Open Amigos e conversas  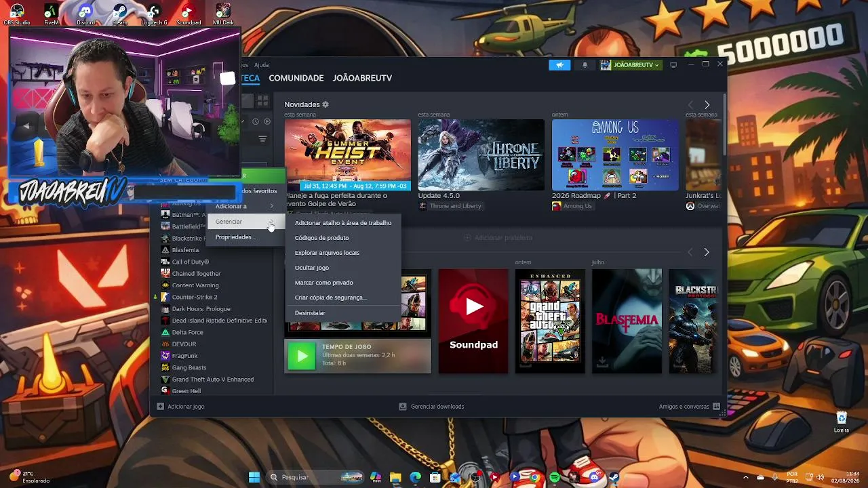(689, 407)
